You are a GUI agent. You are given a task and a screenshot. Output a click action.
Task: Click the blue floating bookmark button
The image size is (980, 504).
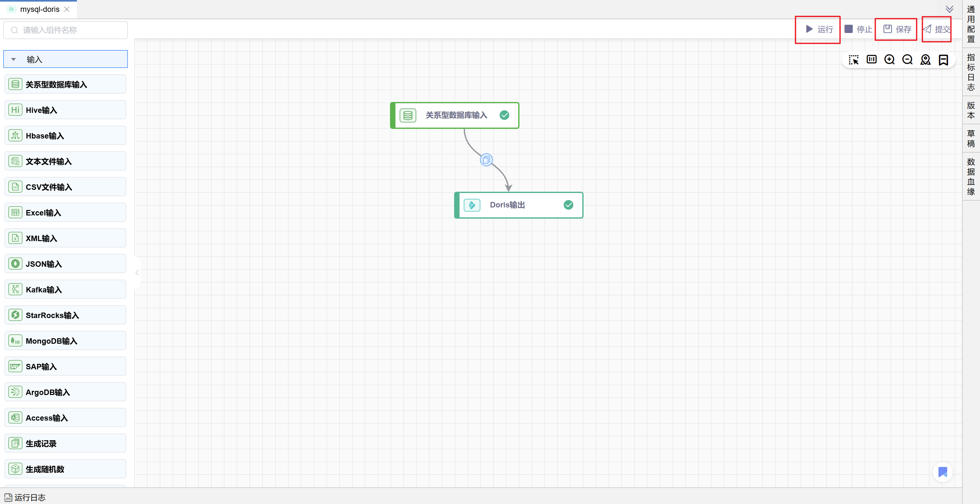(942, 472)
